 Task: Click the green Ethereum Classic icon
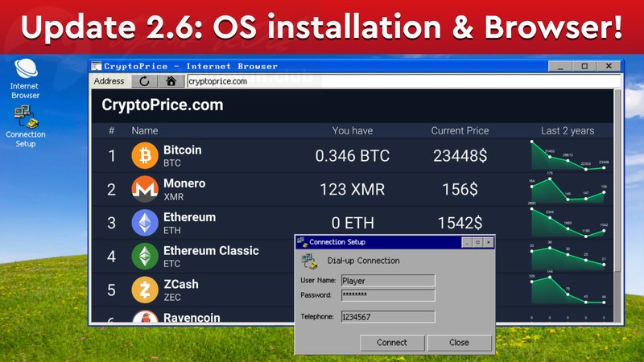(x=145, y=257)
